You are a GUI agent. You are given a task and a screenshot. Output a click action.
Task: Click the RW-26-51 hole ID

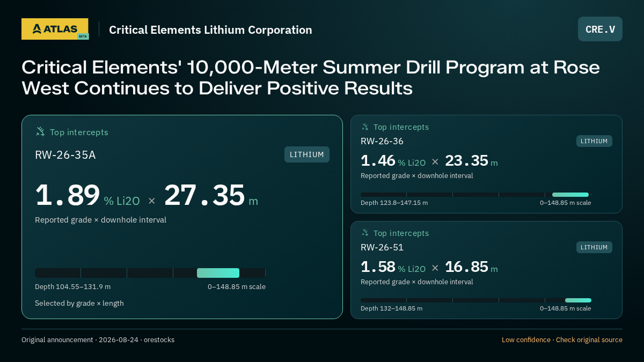382,247
